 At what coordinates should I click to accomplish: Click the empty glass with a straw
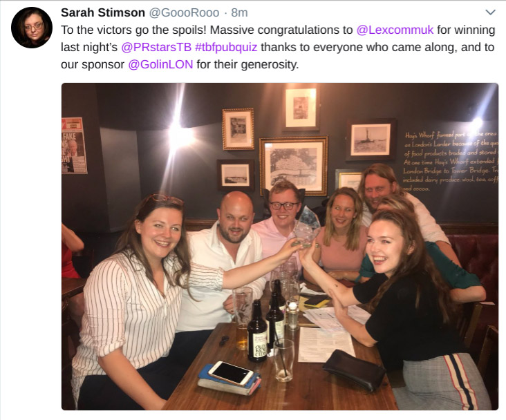[283, 361]
